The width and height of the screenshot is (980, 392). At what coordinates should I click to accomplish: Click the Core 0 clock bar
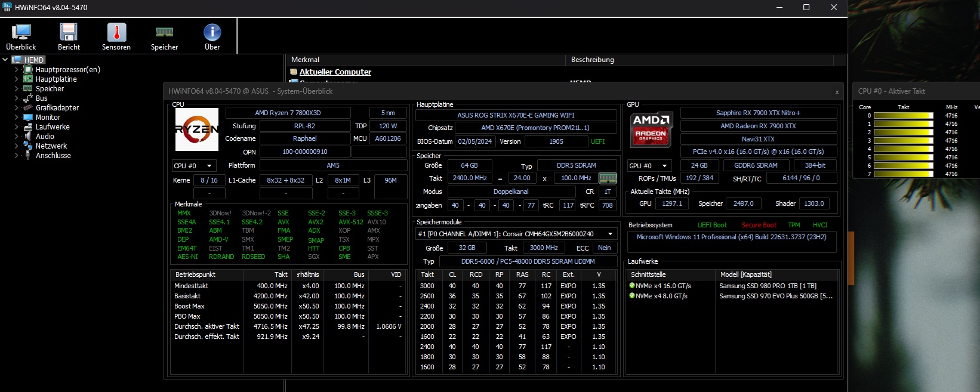tap(903, 116)
